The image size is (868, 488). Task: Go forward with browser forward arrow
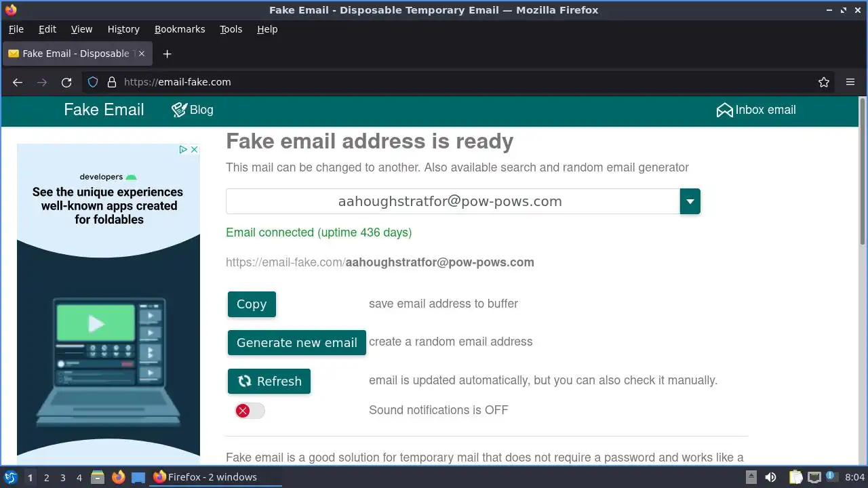42,82
